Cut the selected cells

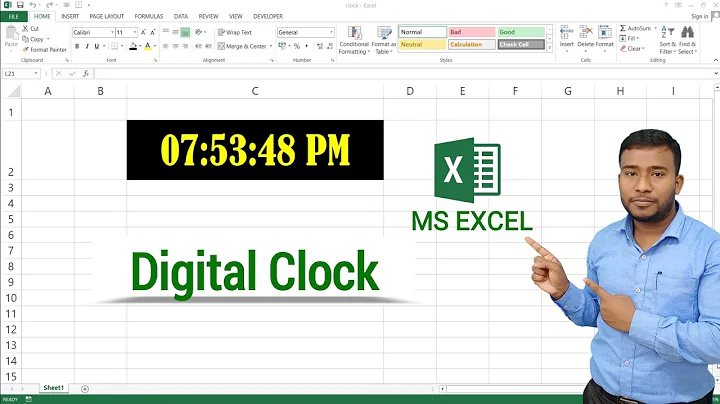[31, 28]
